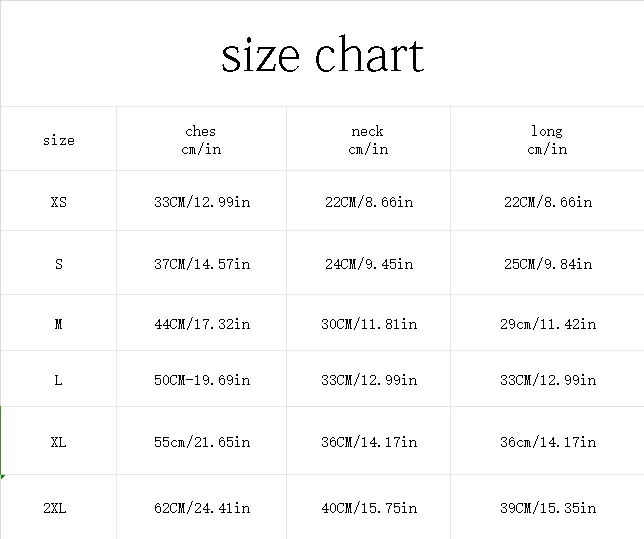Click the 40CM/15.75in neck cell
Viewport: 644px width, 539px height.
[x=369, y=508]
